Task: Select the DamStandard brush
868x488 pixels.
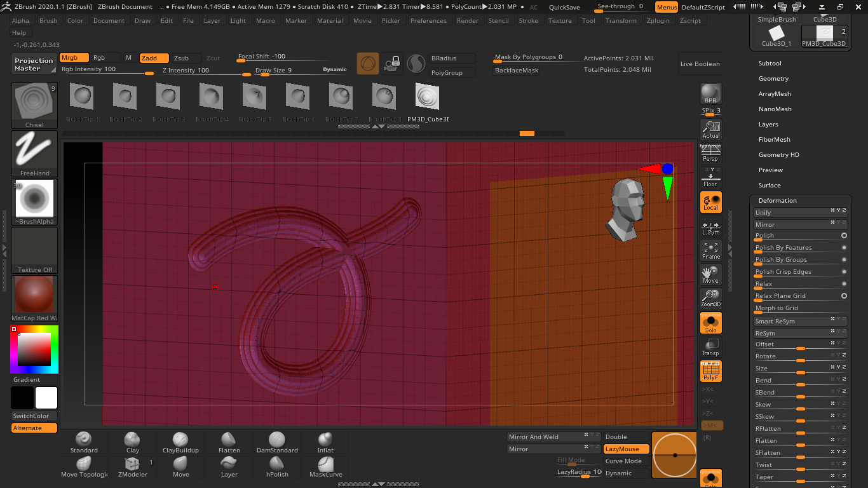Action: click(x=277, y=443)
